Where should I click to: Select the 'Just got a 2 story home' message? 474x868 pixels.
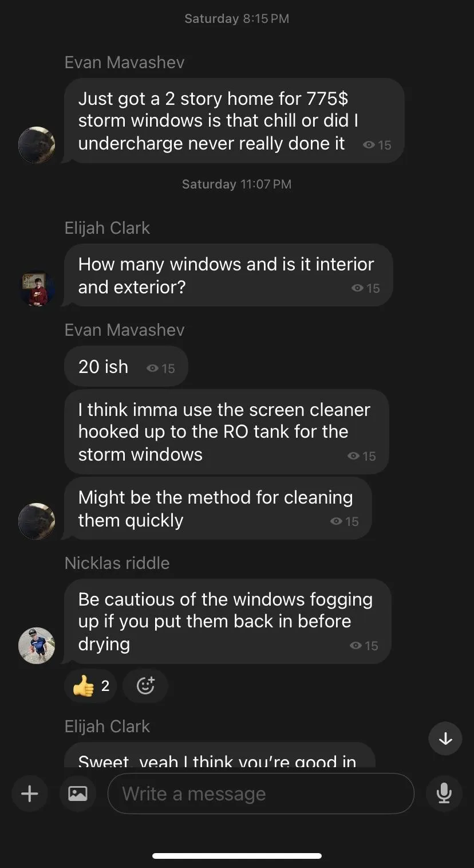pyautogui.click(x=234, y=121)
